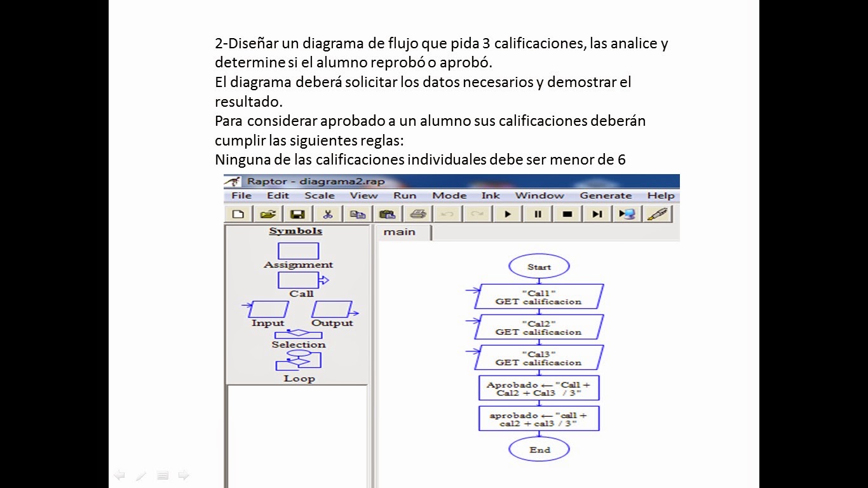The width and height of the screenshot is (868, 488).
Task: Open a saved Raptor file
Action: [267, 214]
